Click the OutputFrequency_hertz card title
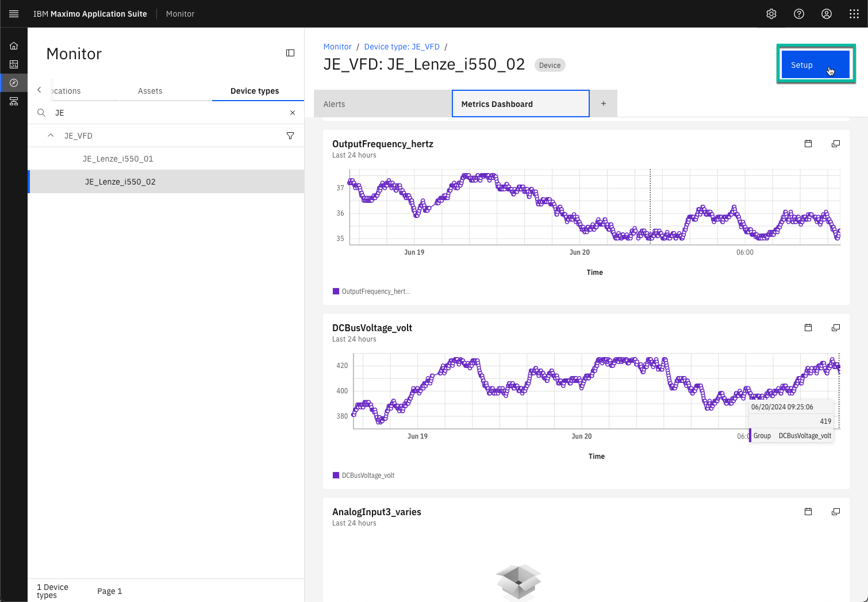 [x=383, y=144]
